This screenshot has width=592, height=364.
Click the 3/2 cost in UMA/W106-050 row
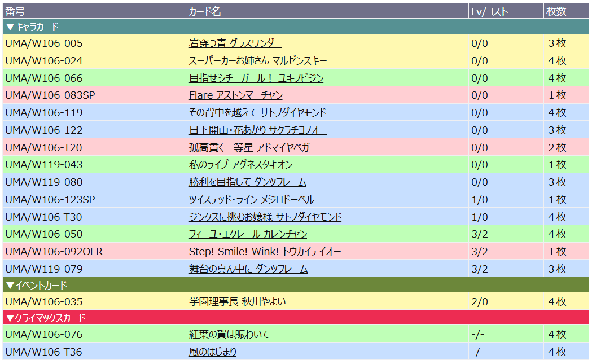[x=480, y=234]
